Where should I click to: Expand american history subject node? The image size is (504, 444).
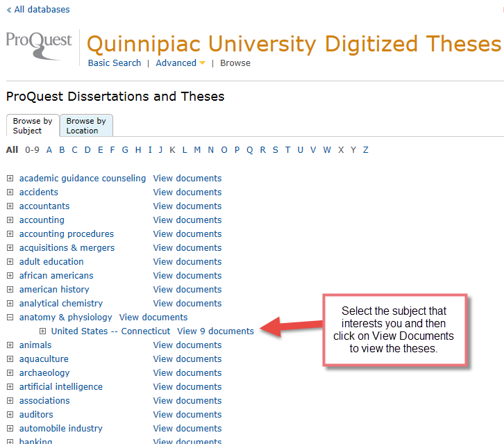point(10,289)
